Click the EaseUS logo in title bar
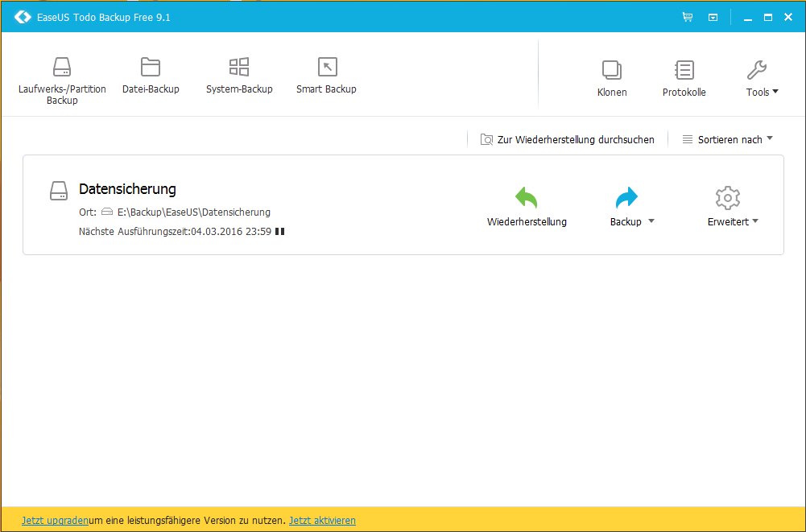The height and width of the screenshot is (532, 806). pyautogui.click(x=23, y=17)
